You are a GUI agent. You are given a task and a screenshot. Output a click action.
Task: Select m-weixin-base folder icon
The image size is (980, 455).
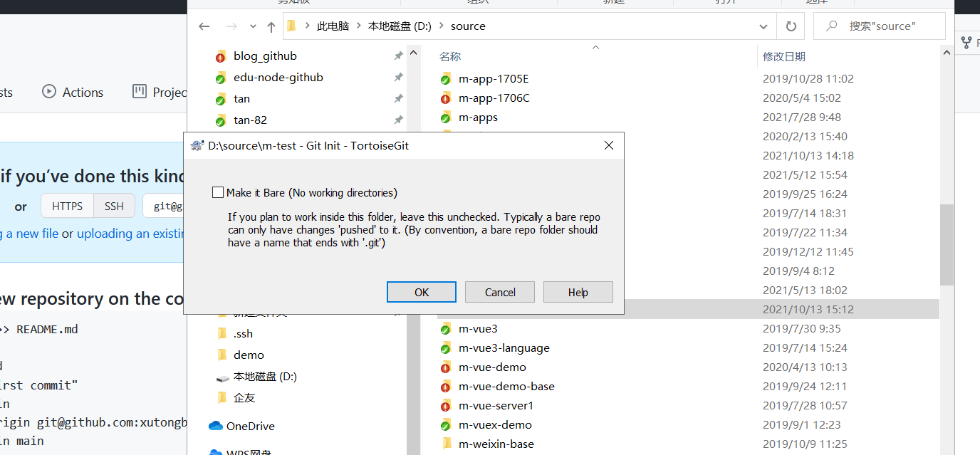pyautogui.click(x=447, y=444)
